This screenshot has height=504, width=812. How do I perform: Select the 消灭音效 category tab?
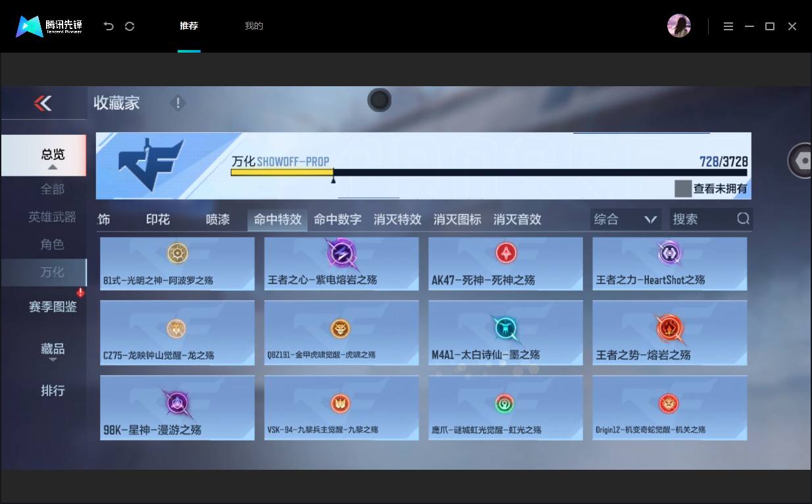coord(517,219)
